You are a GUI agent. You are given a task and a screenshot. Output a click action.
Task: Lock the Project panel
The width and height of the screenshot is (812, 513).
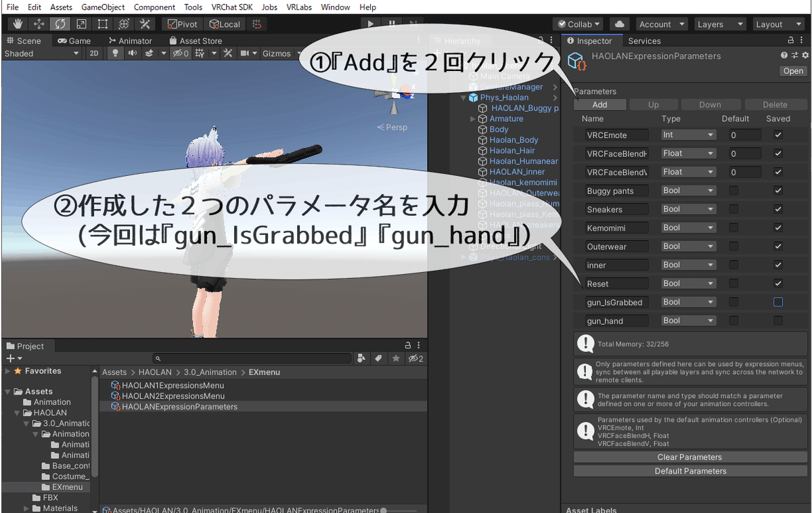click(407, 345)
